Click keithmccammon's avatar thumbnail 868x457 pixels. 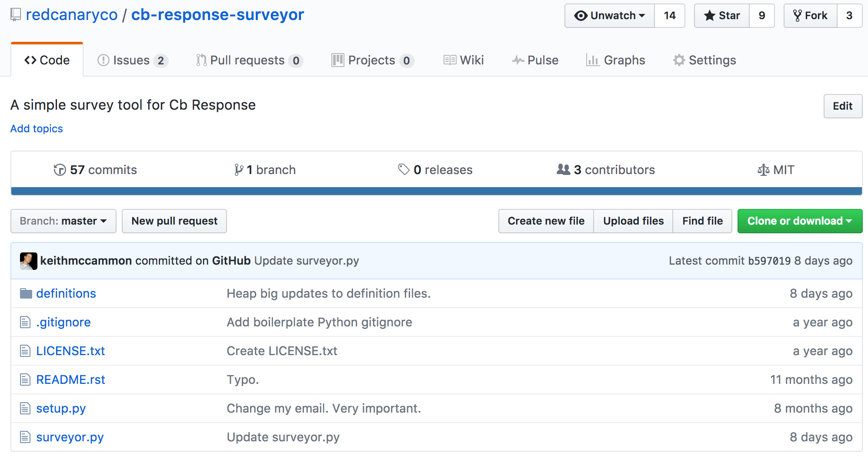pyautogui.click(x=28, y=261)
